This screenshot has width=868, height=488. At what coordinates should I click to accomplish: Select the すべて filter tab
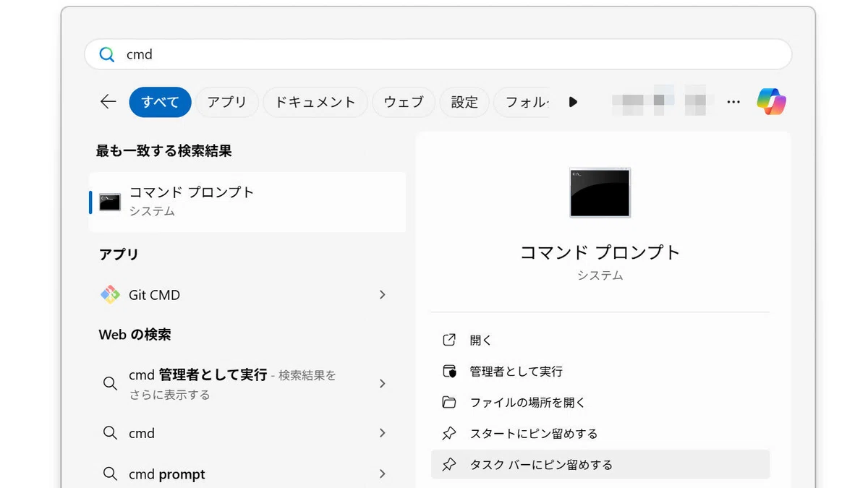point(161,102)
